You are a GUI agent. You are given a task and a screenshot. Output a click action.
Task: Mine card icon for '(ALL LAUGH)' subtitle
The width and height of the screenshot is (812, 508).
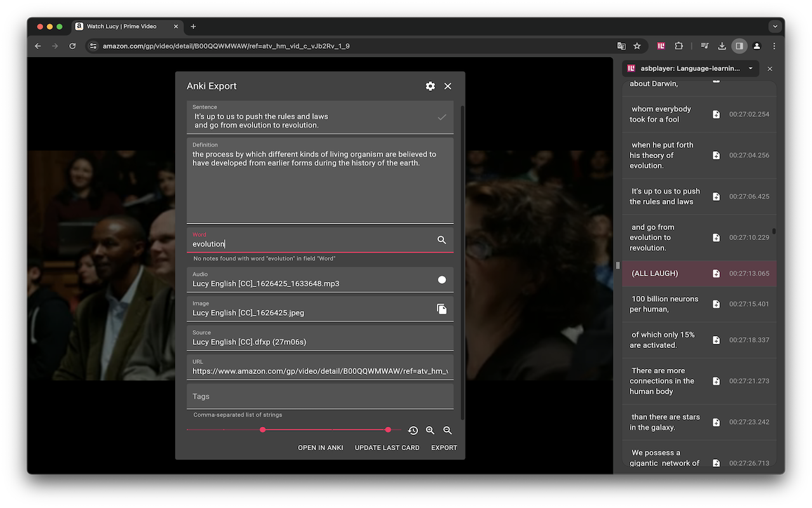pyautogui.click(x=716, y=273)
